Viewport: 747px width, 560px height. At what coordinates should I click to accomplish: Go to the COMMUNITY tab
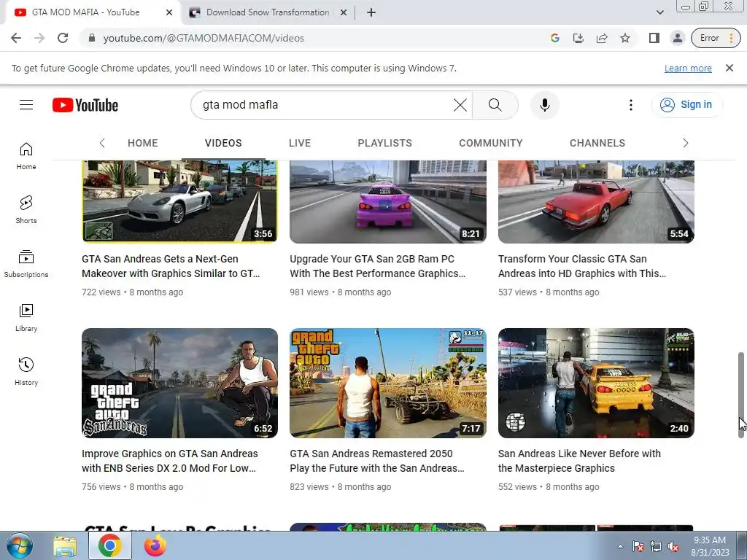491,143
